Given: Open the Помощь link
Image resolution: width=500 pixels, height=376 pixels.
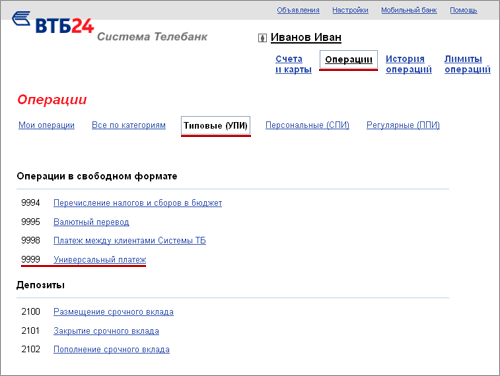Looking at the screenshot, I should [x=463, y=10].
